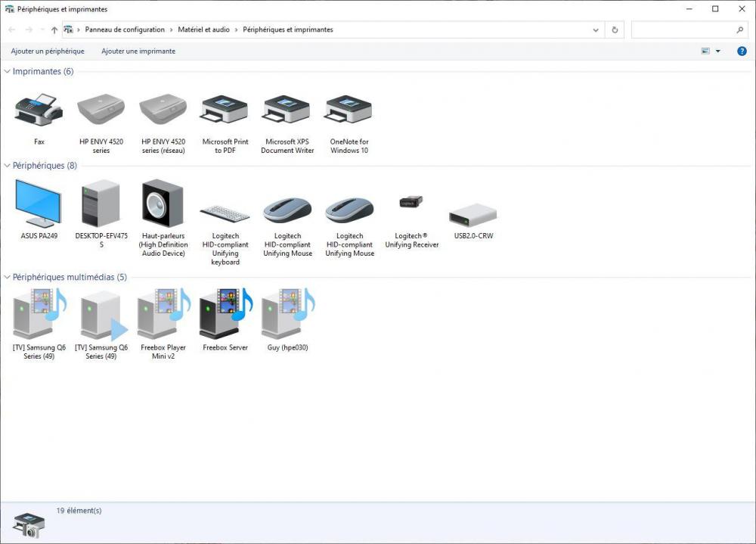Click the Périphériques (8) heading text
Viewport: 756px width, 544px height.
click(45, 166)
